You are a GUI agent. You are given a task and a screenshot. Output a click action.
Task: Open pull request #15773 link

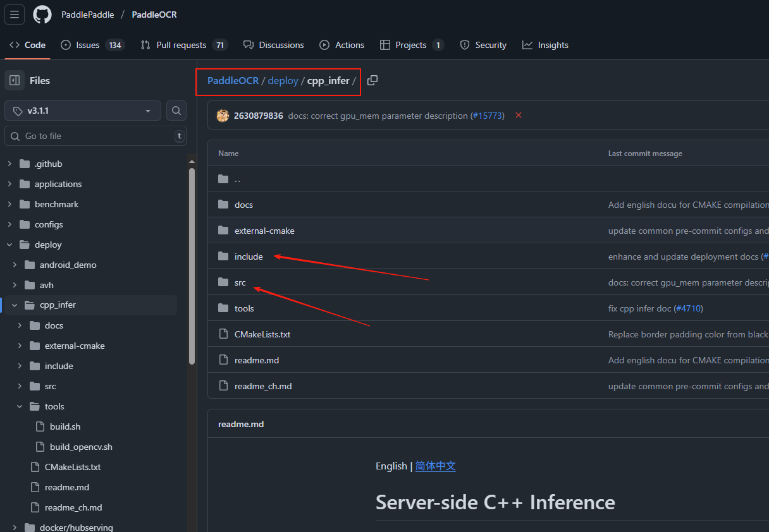click(487, 116)
